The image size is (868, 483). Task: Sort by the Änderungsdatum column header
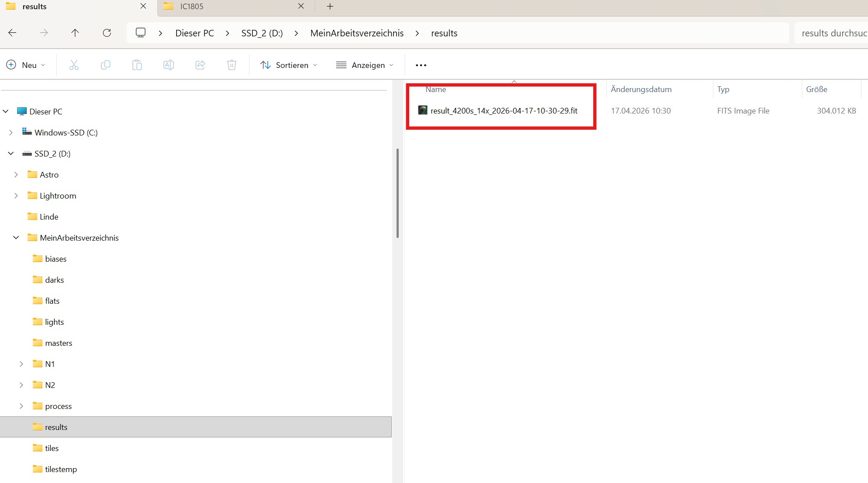click(641, 89)
